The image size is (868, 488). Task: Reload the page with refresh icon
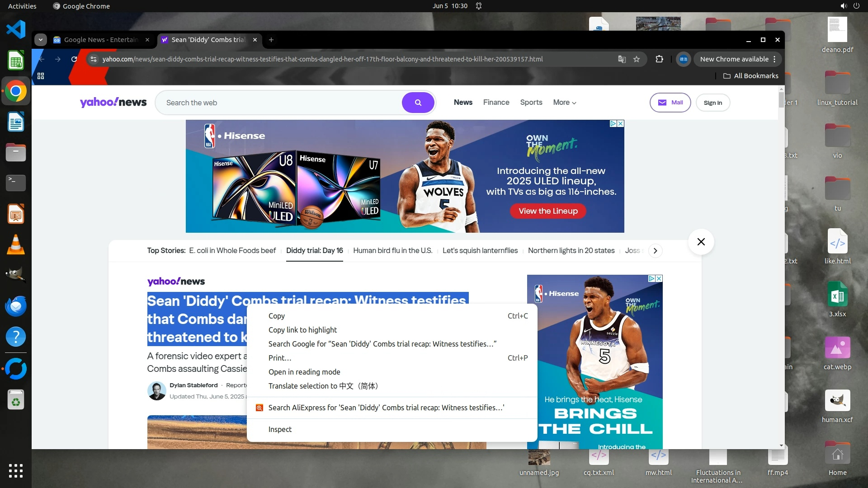(x=74, y=59)
